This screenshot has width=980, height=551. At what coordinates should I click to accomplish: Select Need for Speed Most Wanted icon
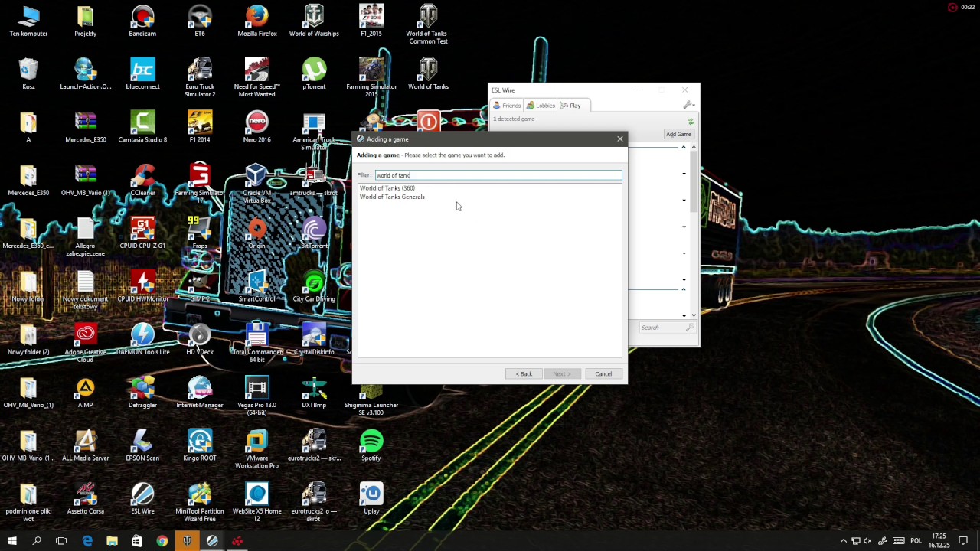point(256,77)
